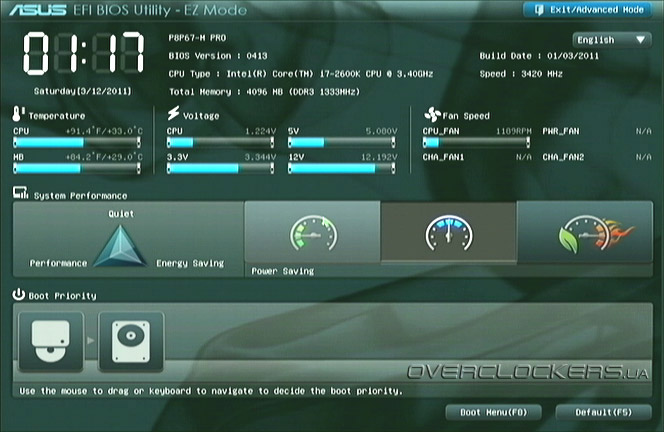The image size is (664, 432).
Task: Click the CPU temperature bar
Action: pyautogui.click(x=77, y=143)
